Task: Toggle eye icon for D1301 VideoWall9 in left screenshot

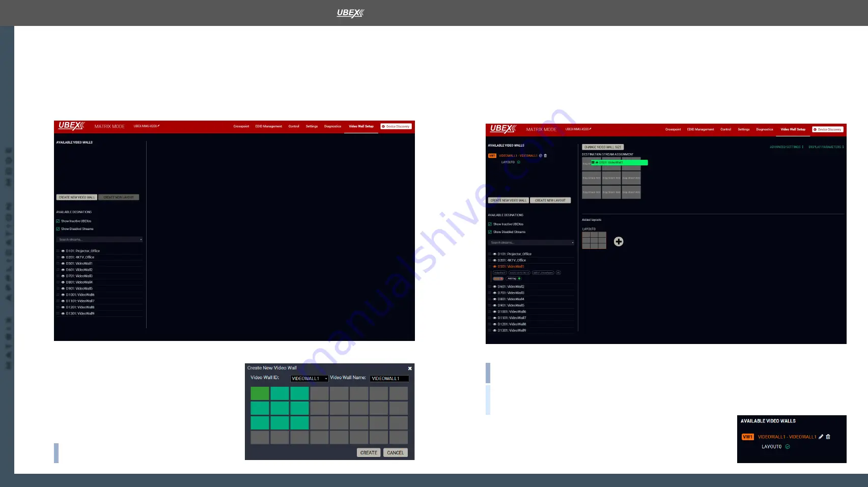Action: [x=63, y=313]
